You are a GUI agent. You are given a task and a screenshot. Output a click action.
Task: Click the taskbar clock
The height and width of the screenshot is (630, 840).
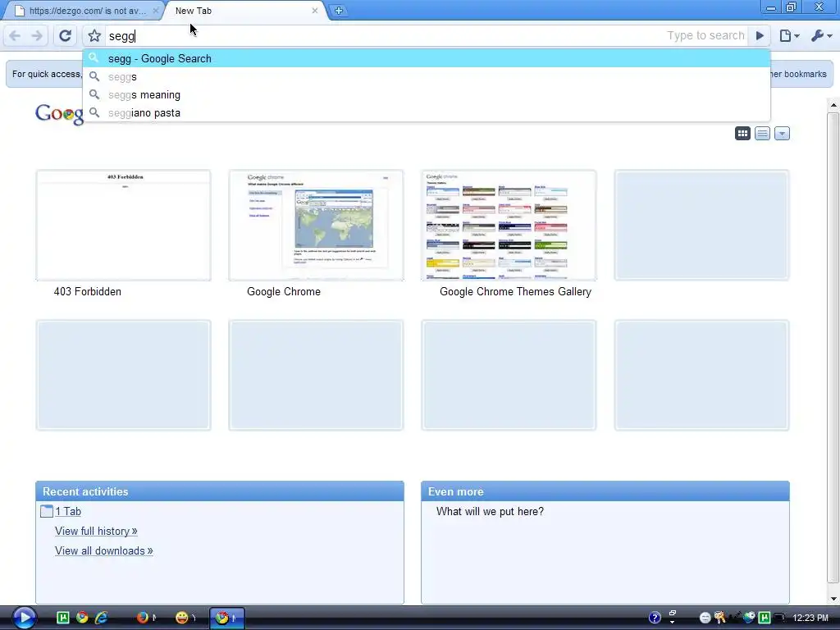point(810,618)
